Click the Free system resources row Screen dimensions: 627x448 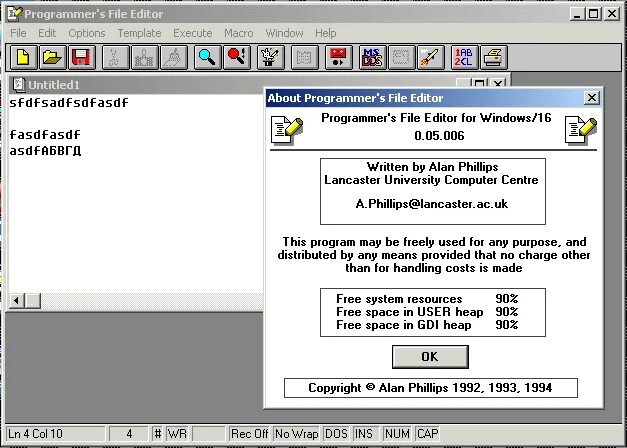427,299
